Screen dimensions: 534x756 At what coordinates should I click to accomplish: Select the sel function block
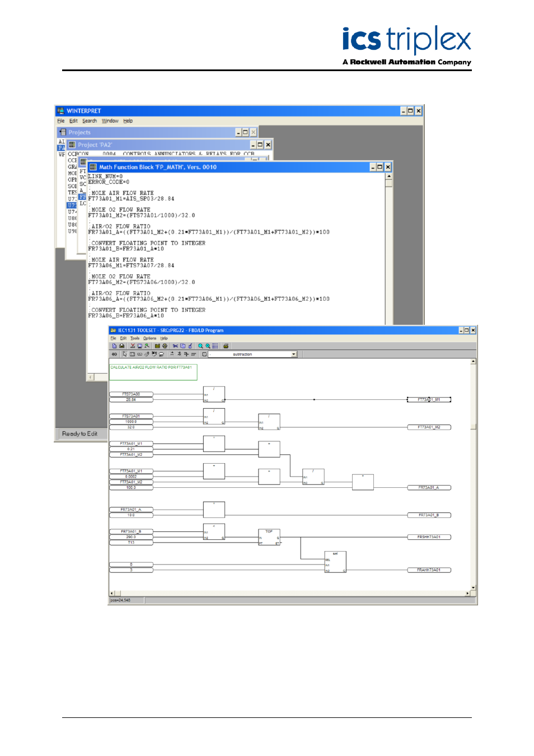coord(335,562)
